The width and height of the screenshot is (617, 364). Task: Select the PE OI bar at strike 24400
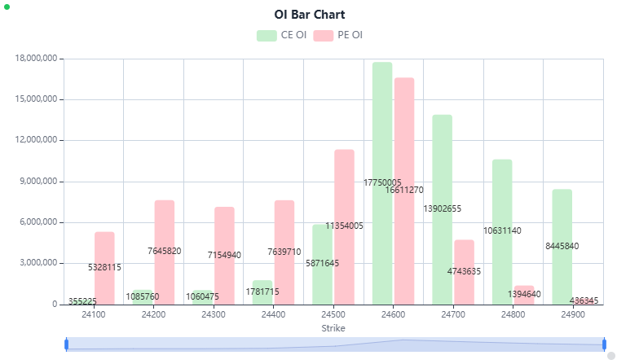click(x=284, y=252)
